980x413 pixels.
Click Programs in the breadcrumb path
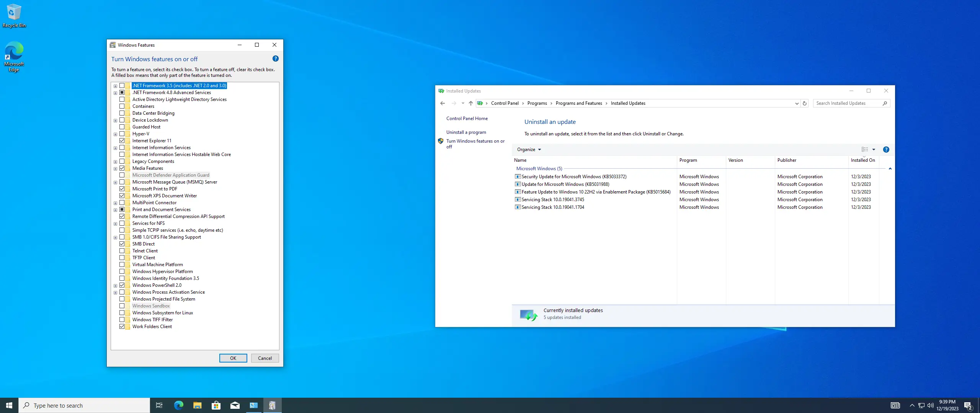tap(537, 103)
